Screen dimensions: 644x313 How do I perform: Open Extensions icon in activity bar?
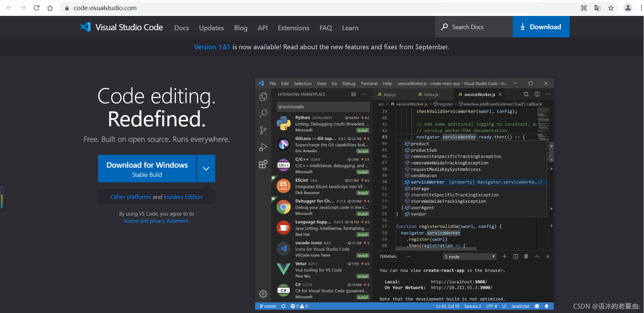(263, 164)
